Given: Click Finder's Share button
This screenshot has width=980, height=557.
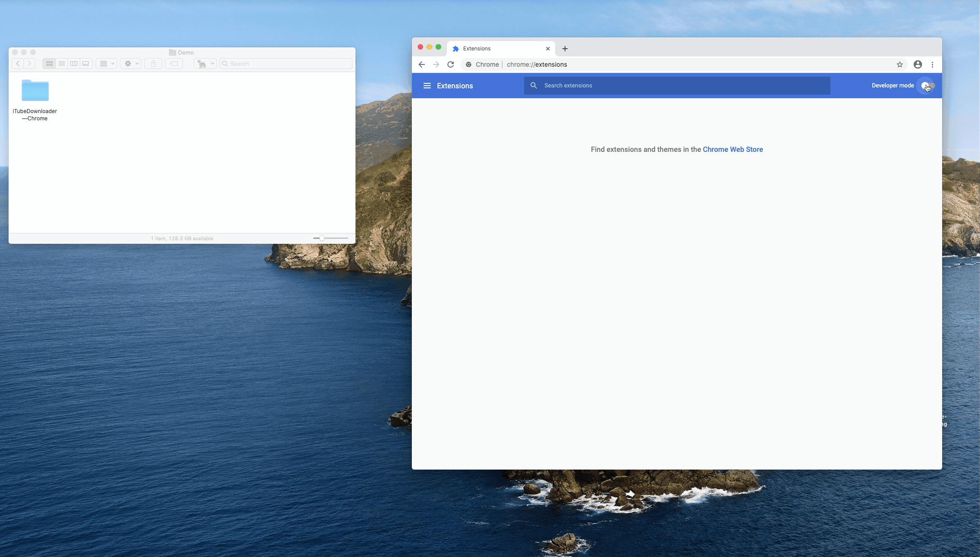Looking at the screenshot, I should (153, 64).
